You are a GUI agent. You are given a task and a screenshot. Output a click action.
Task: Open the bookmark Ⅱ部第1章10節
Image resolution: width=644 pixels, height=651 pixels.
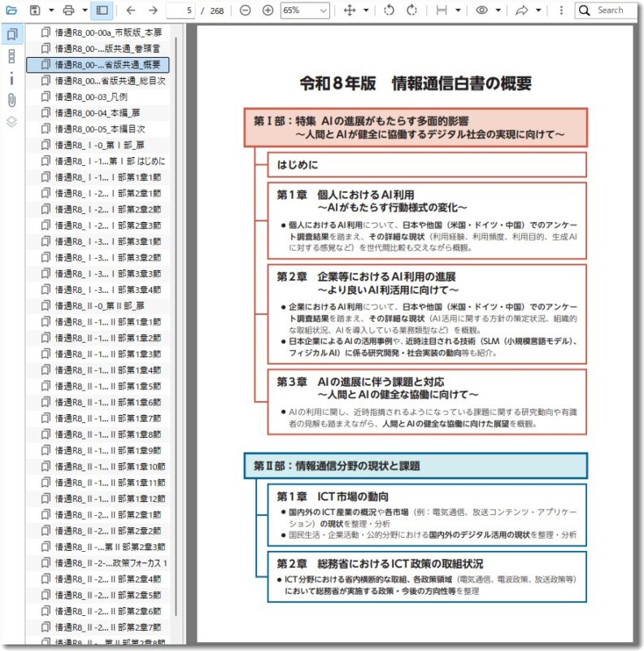coord(98,466)
